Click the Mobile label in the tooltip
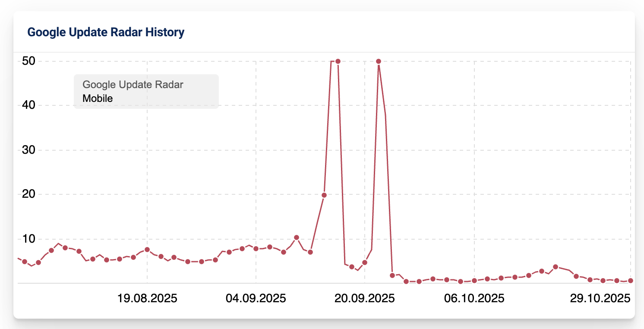Viewport: 644px width, 329px height. click(98, 98)
